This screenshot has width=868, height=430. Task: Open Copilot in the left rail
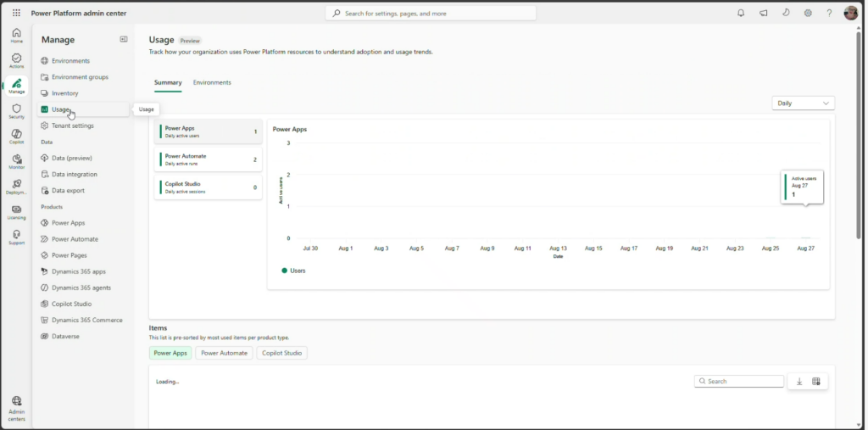point(17,137)
